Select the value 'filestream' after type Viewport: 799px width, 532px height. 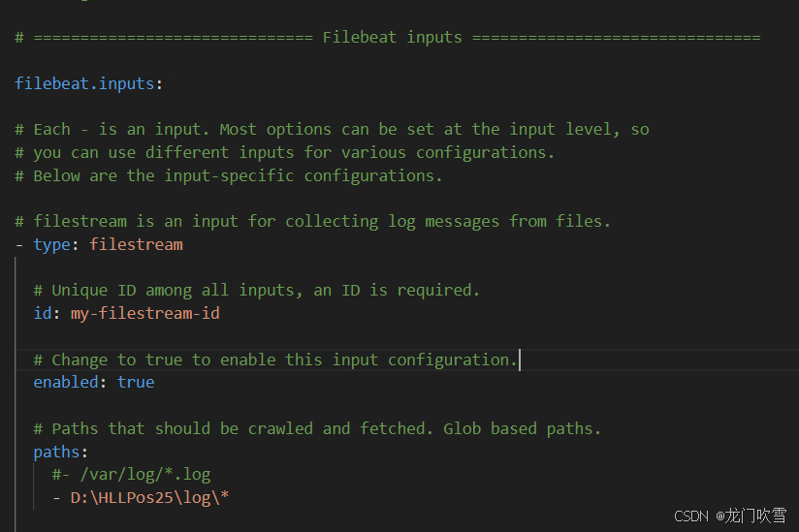[136, 244]
